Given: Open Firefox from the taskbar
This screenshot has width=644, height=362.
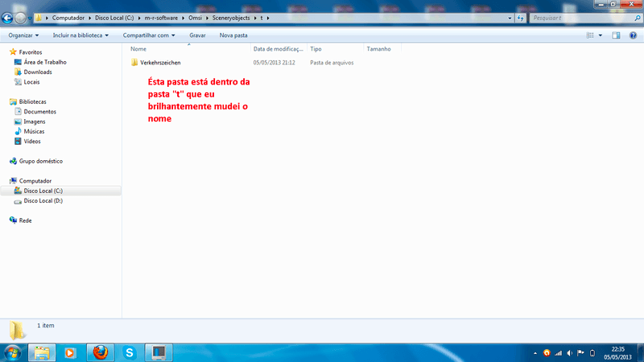Looking at the screenshot, I should pyautogui.click(x=99, y=352).
